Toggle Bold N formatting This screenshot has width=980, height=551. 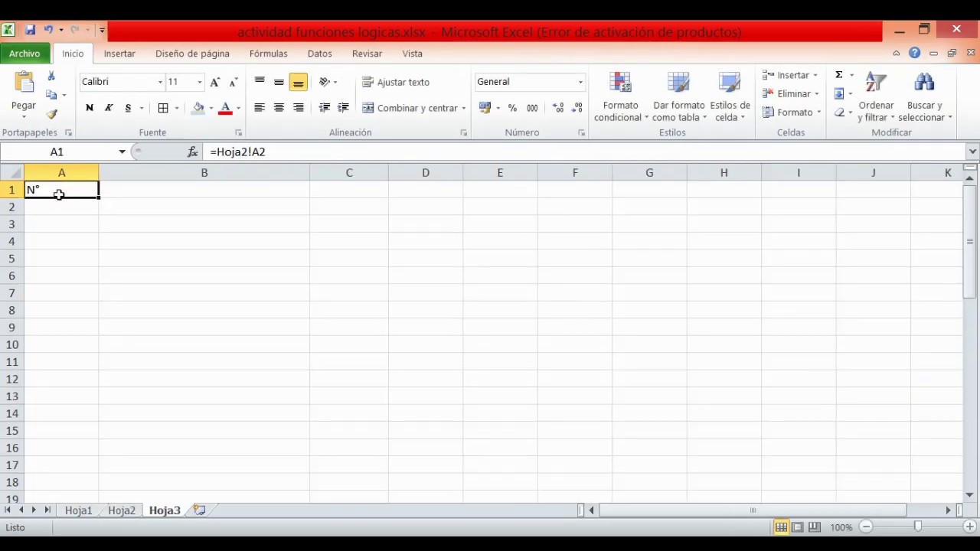coord(90,108)
